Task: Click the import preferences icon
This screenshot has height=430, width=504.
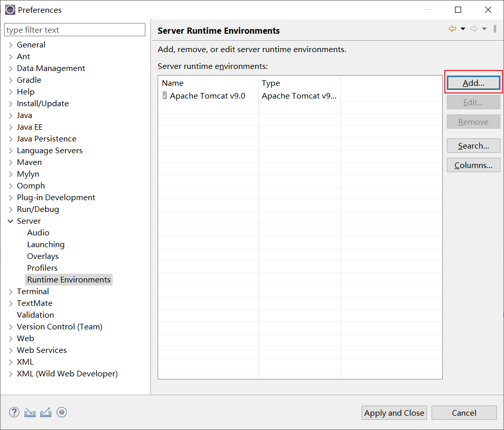Action: 30,412
